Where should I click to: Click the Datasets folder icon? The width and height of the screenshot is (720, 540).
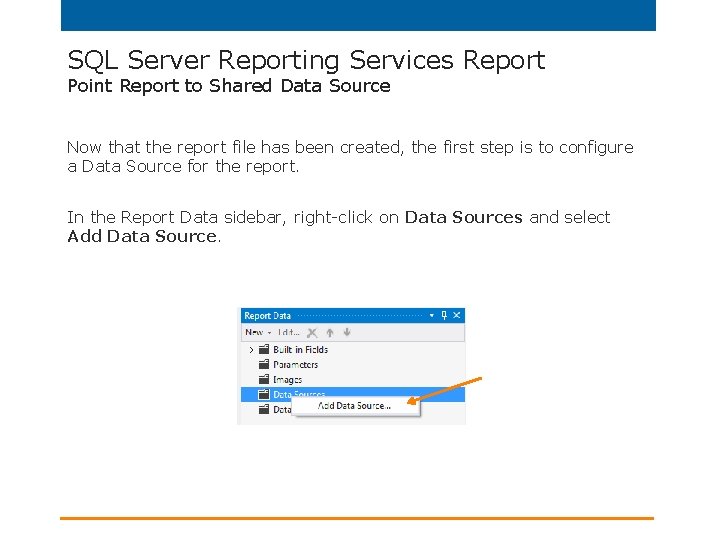[263, 409]
